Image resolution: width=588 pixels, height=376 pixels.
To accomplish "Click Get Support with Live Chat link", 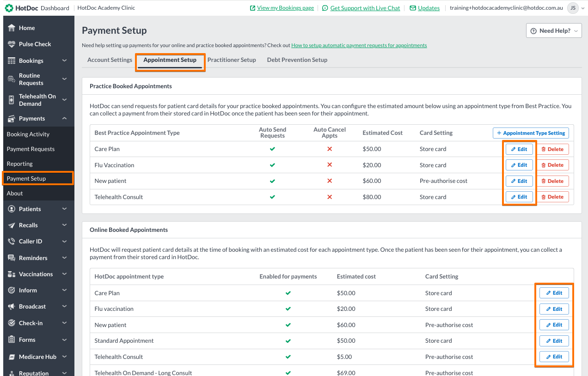I will pyautogui.click(x=365, y=8).
